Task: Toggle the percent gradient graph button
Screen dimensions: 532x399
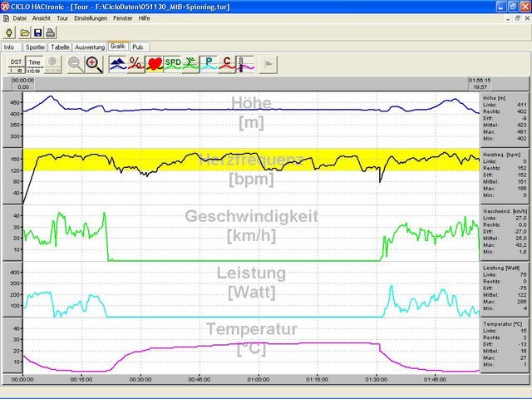Action: [135, 65]
